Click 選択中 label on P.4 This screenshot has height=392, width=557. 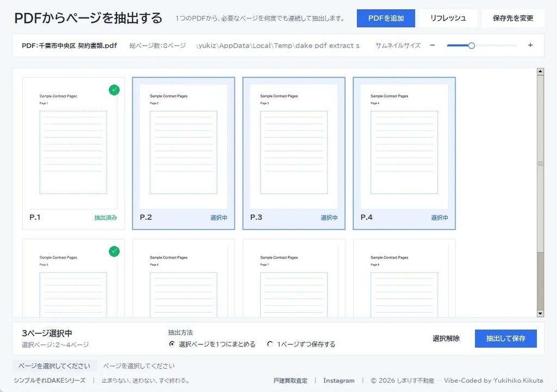440,217
